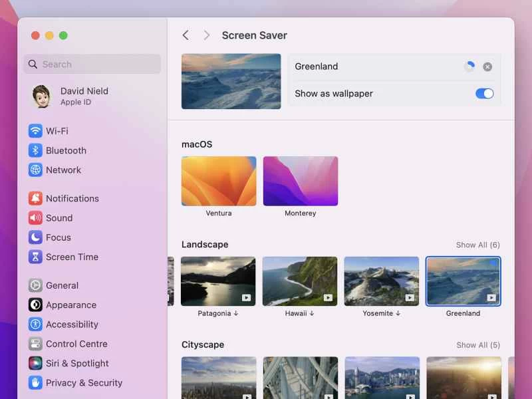This screenshot has height=399, width=532.
Task: Choose the Hawaii landscape thumbnail
Action: (300, 281)
